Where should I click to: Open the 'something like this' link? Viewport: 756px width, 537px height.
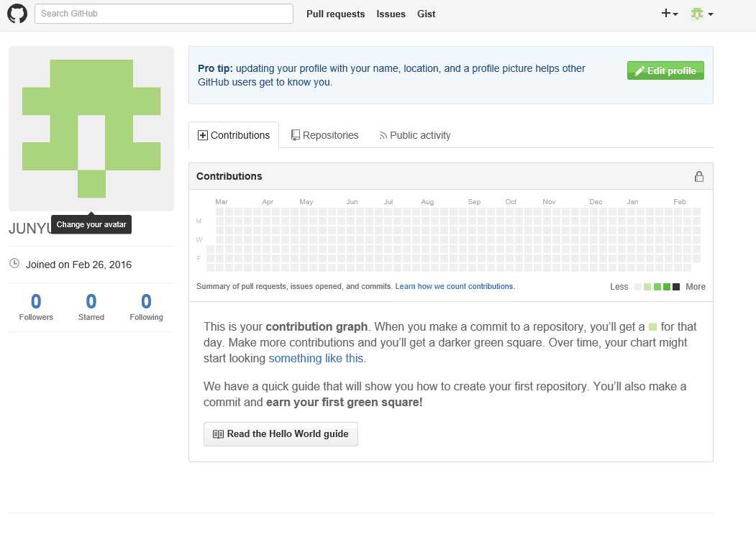coord(316,358)
